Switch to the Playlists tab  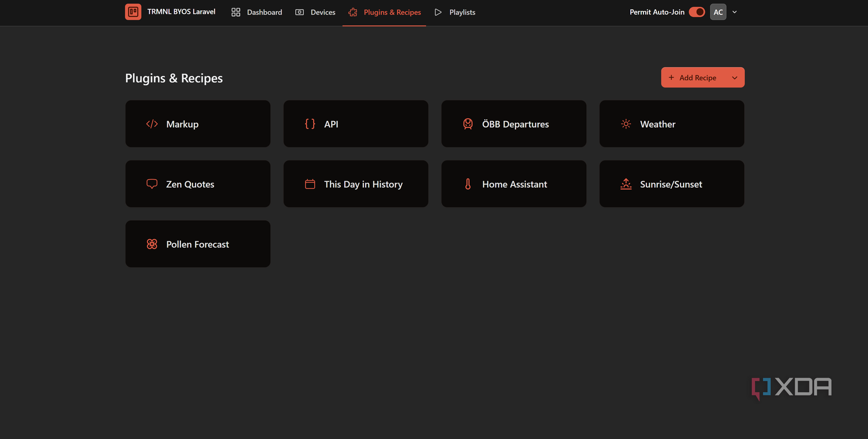click(x=455, y=12)
